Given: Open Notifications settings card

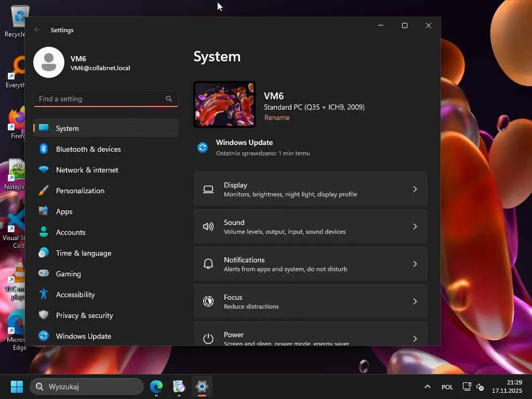Looking at the screenshot, I should [311, 263].
